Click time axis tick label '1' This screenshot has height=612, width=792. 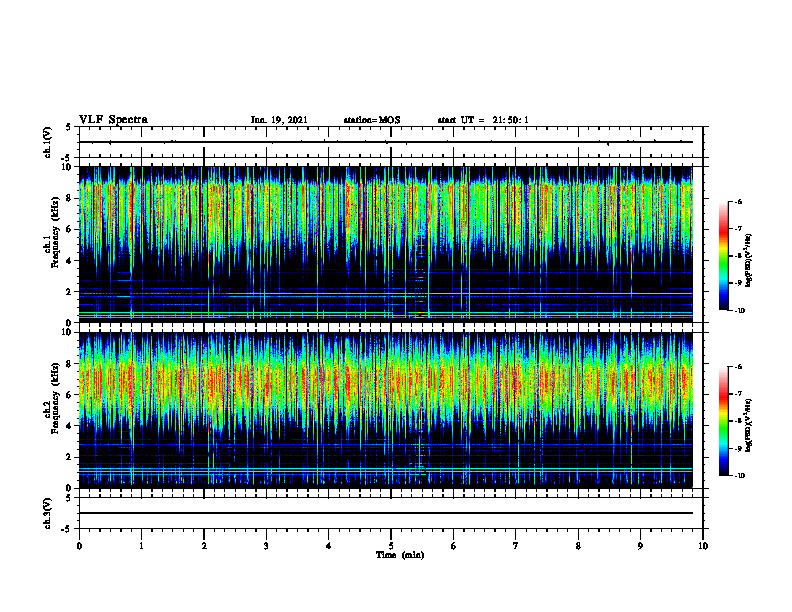click(141, 546)
